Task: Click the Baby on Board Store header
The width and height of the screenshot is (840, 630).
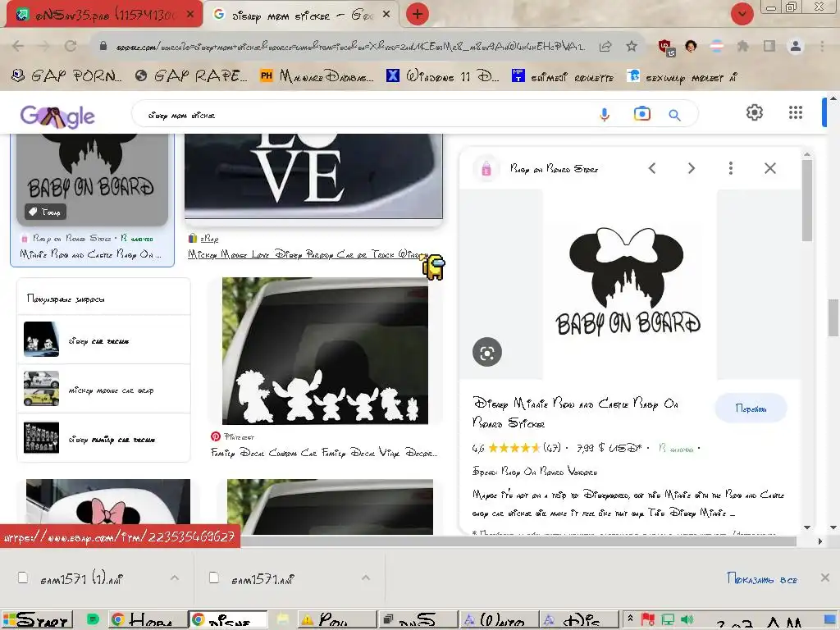Action: pos(554,169)
